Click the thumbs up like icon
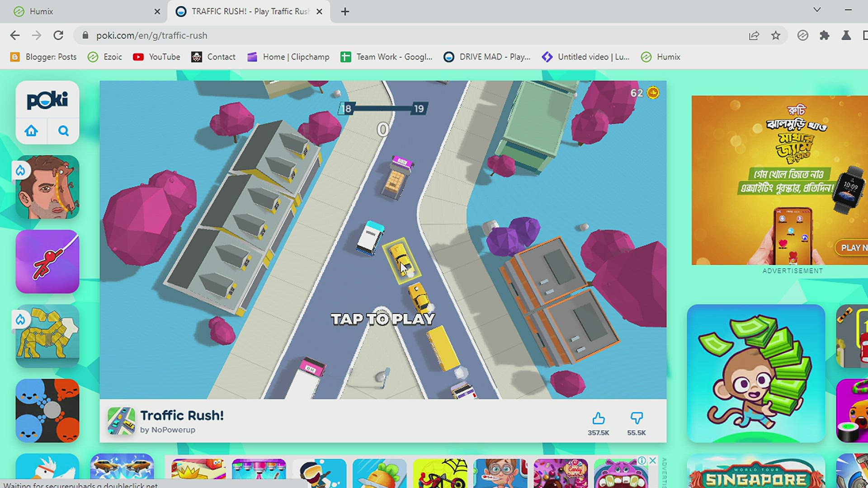868x488 pixels. click(x=598, y=418)
